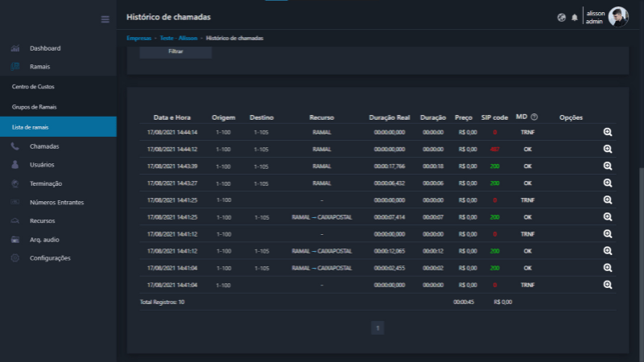Open Grupos de Ramais submenu

(34, 106)
